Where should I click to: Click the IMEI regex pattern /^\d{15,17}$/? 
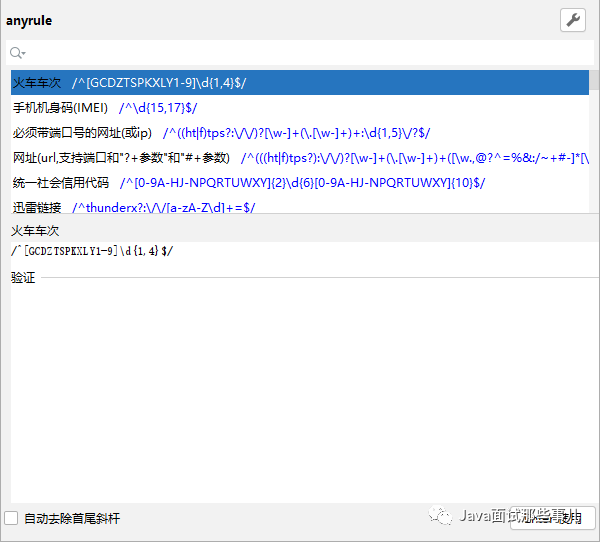tap(158, 107)
